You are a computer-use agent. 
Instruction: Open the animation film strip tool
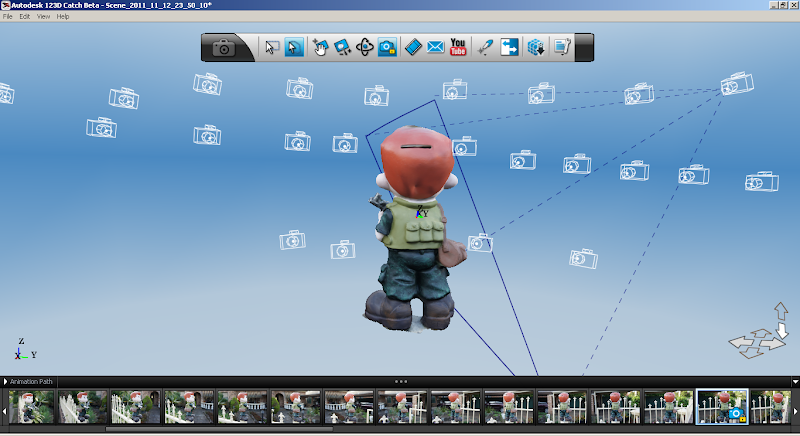414,47
